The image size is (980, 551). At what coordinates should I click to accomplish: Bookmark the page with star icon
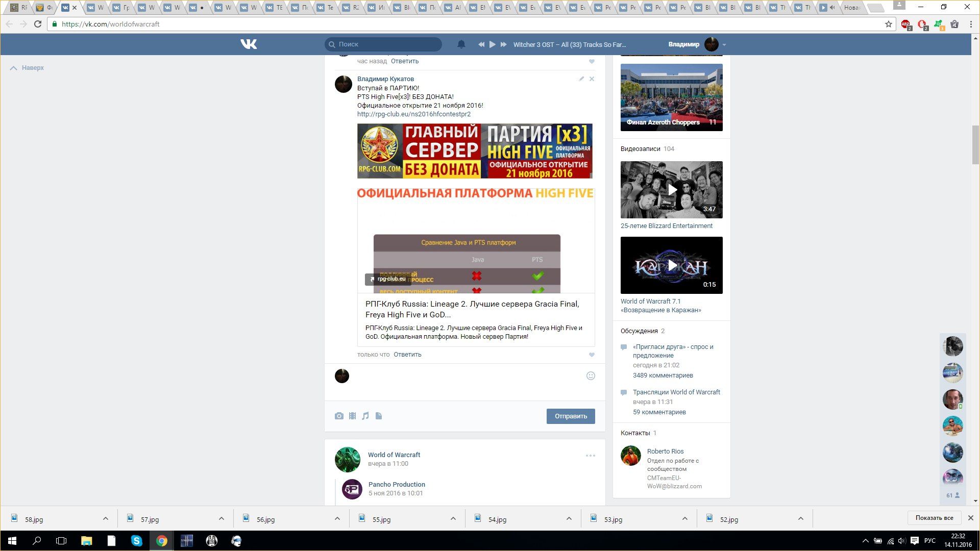(889, 24)
